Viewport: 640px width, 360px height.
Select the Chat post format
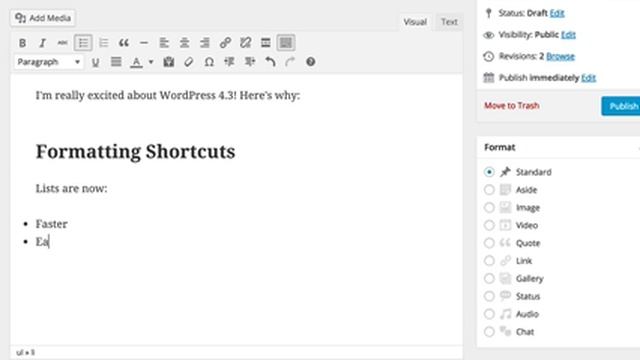tap(489, 332)
